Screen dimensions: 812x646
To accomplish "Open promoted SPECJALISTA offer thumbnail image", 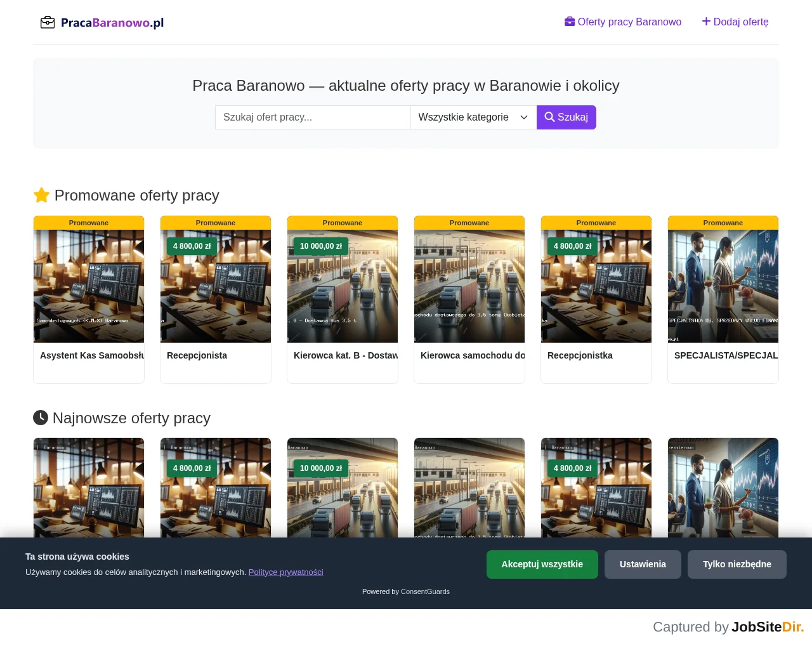I will tap(723, 286).
